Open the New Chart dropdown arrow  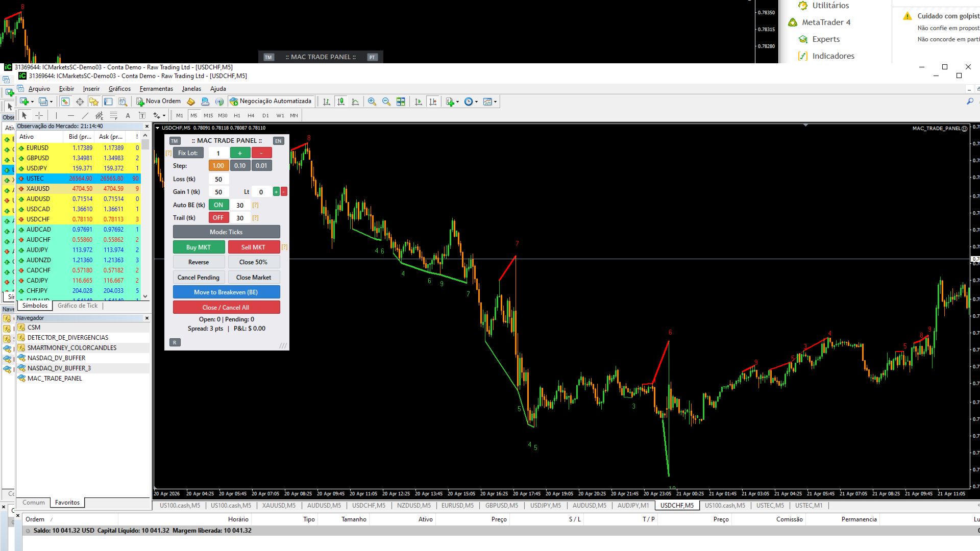click(x=32, y=102)
